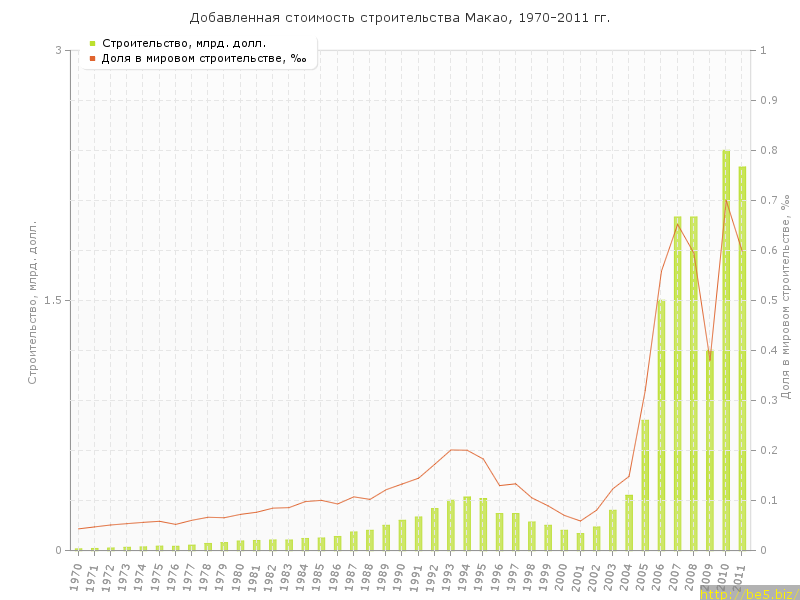Viewport: 800px width, 600px height.
Task: Click the green bar for 2006
Action: click(x=661, y=425)
